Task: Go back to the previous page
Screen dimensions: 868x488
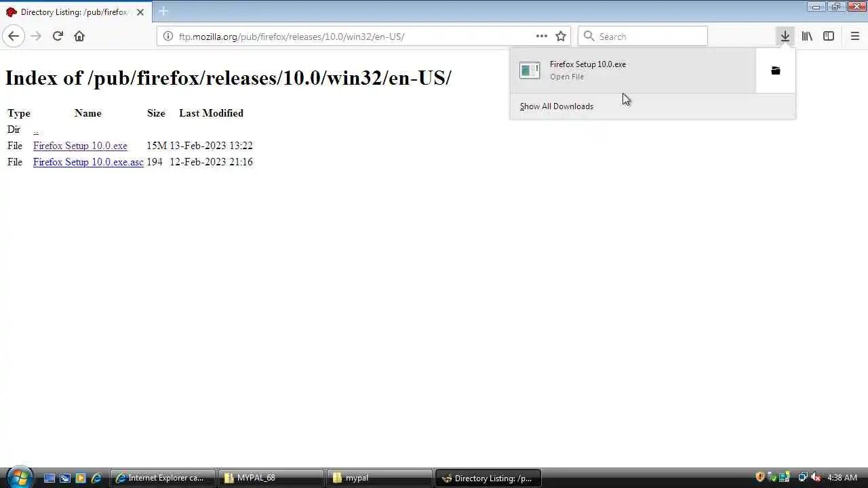Action: [14, 36]
